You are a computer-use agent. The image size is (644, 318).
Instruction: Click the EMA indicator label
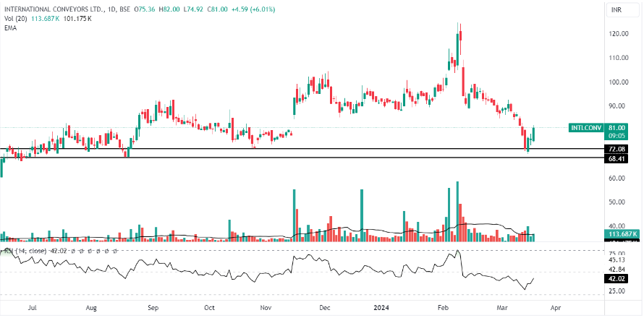point(10,28)
